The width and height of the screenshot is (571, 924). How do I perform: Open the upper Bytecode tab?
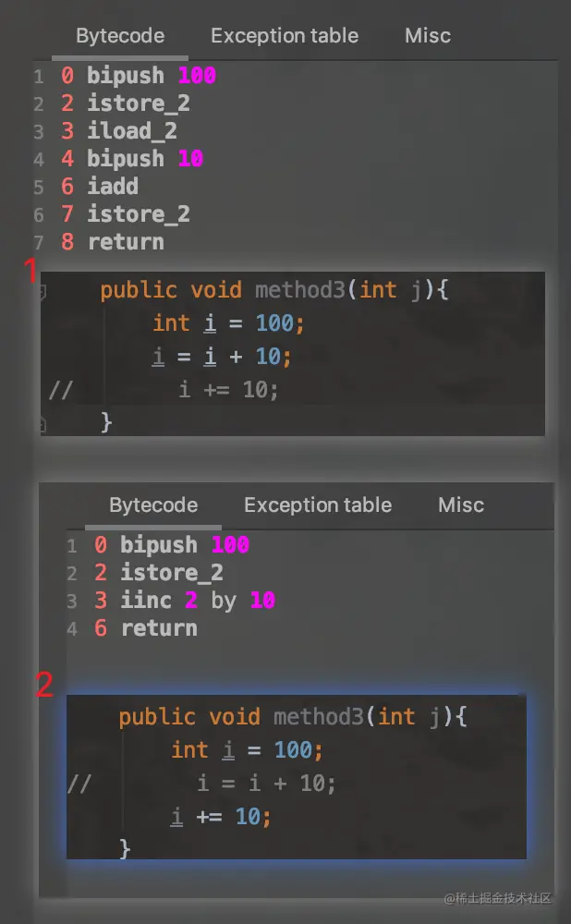click(120, 36)
